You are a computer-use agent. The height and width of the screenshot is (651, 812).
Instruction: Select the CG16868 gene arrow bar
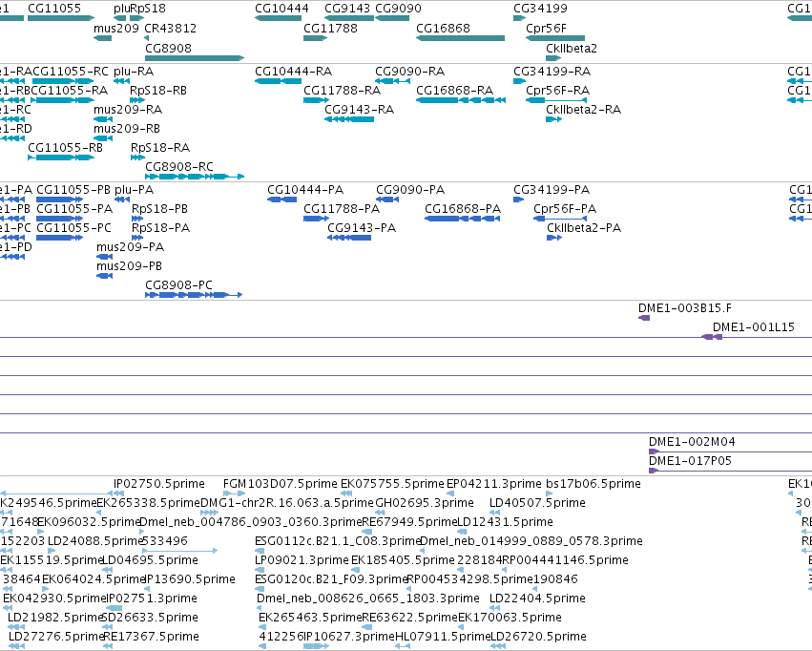[x=460, y=38]
